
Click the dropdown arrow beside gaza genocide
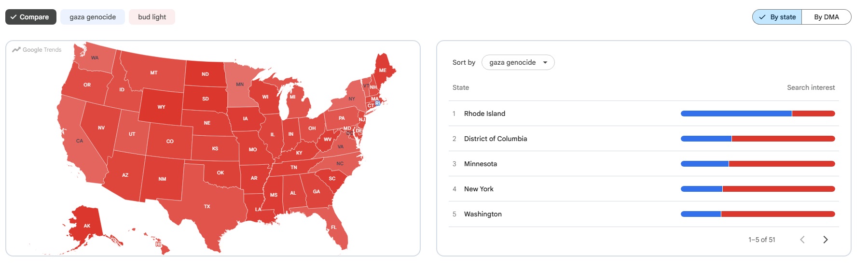(x=545, y=62)
